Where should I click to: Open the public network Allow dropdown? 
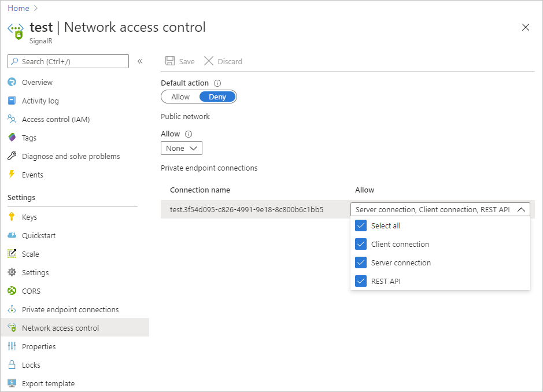182,149
